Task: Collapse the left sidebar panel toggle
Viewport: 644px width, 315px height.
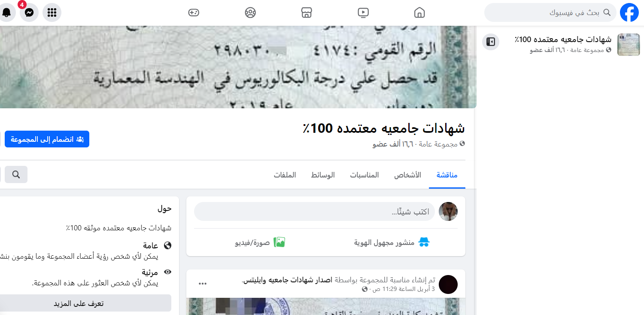Action: pos(491,42)
